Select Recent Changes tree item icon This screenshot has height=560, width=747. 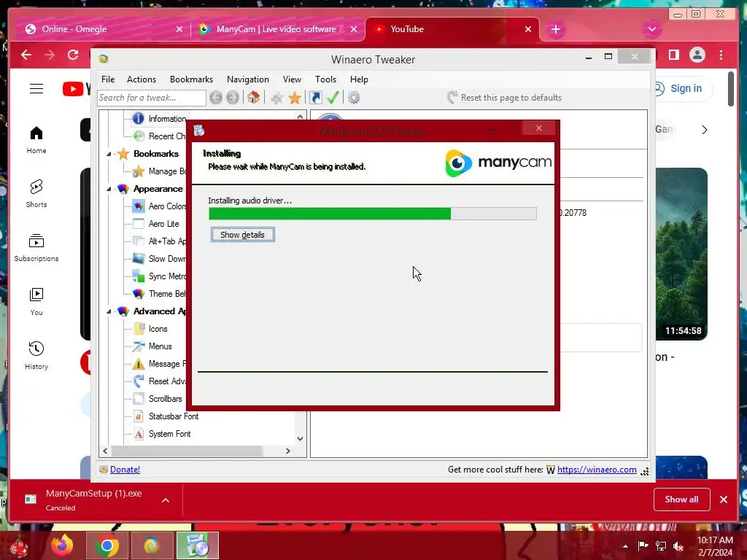(x=139, y=136)
